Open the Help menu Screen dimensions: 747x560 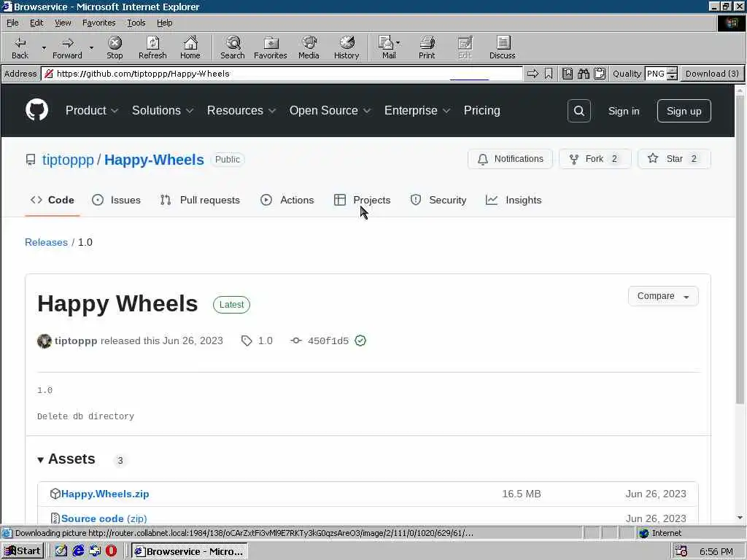click(164, 23)
